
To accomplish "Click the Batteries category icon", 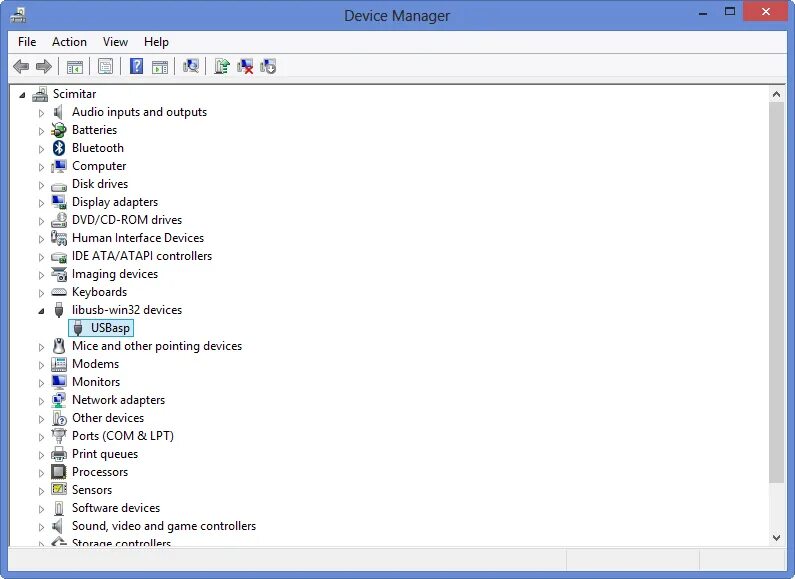I will [59, 130].
